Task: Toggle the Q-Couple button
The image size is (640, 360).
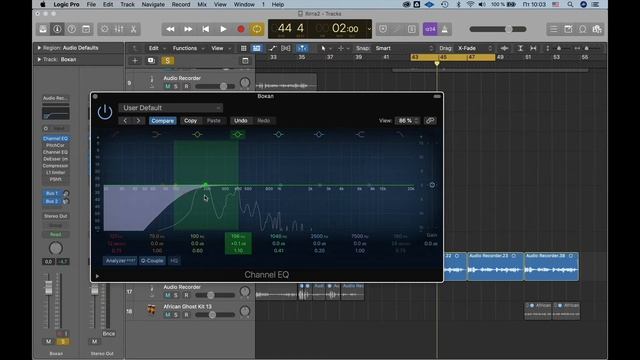Action: coord(152,260)
